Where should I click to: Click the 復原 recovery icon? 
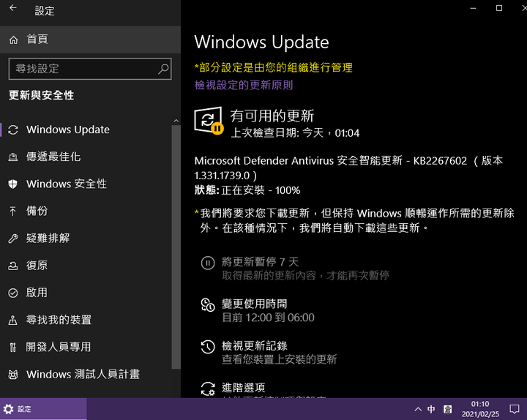tap(12, 266)
